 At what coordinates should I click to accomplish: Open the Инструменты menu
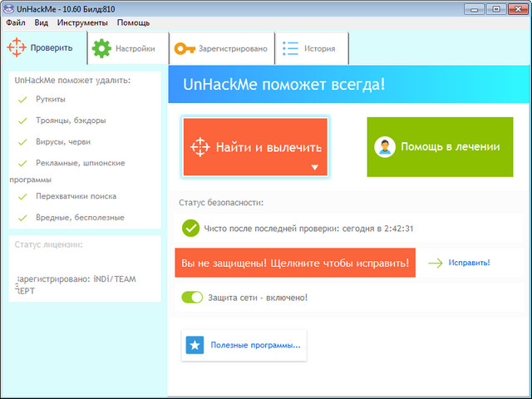pos(82,22)
